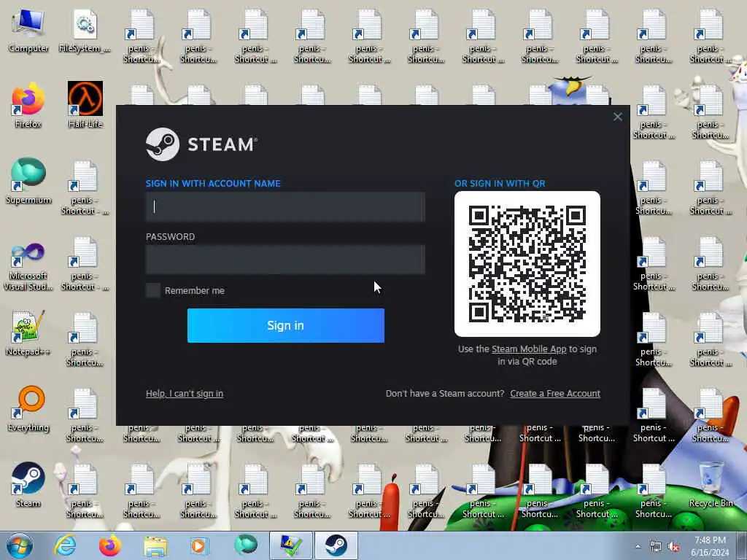This screenshot has width=747, height=560.
Task: Show hidden system tray icons
Action: [638, 547]
